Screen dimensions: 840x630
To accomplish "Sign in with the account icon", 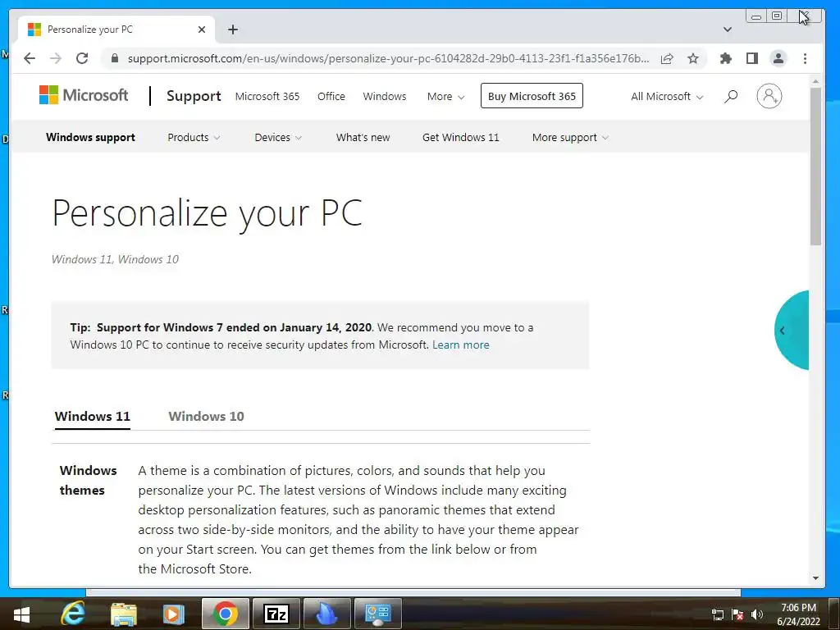I will [769, 97].
